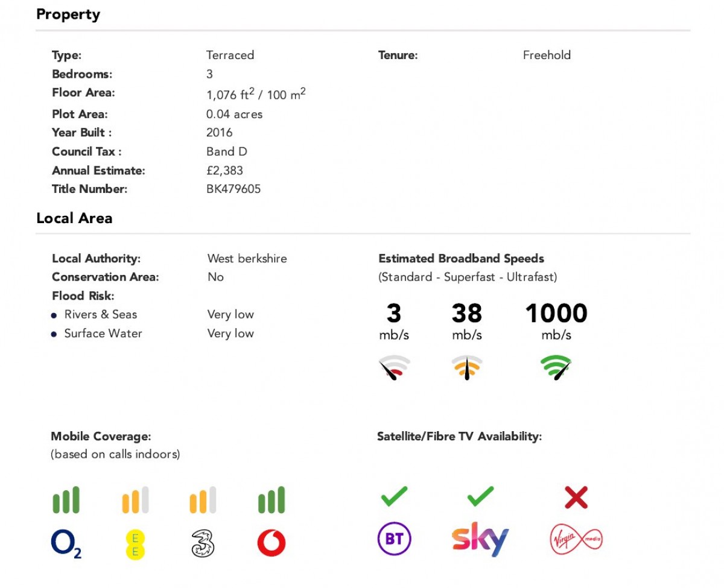Viewport: 724px width, 588px height.
Task: Click the EE orange signal bars
Action: tap(135, 500)
